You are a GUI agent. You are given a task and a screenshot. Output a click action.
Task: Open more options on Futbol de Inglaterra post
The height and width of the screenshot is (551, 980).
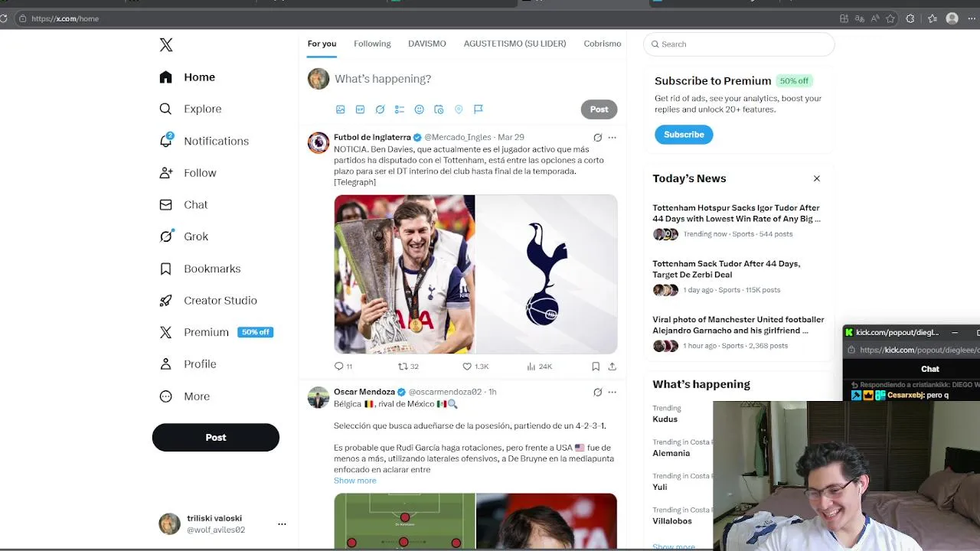coord(612,138)
